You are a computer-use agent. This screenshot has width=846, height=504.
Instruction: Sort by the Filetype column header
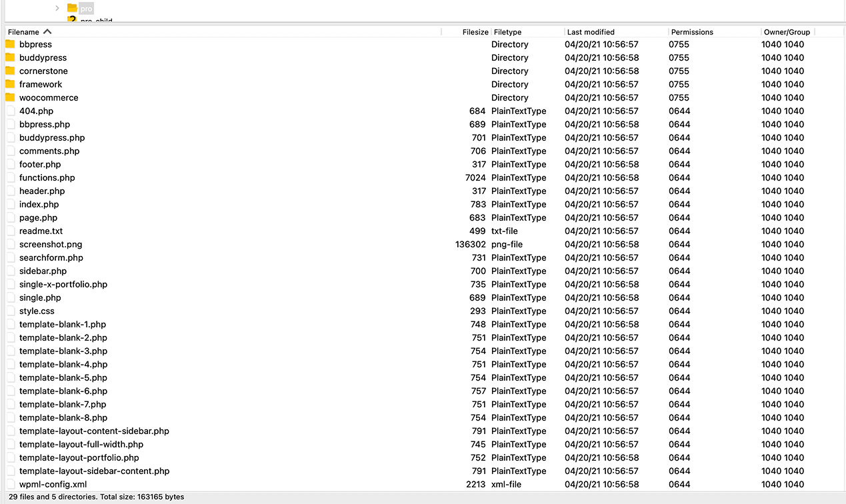508,32
